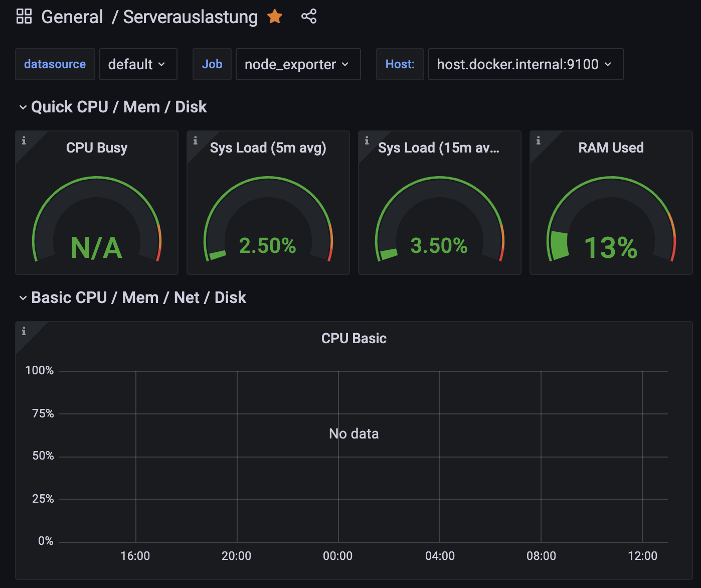701x588 pixels.
Task: Open the node_exporter Job dropdown
Action: [x=298, y=64]
